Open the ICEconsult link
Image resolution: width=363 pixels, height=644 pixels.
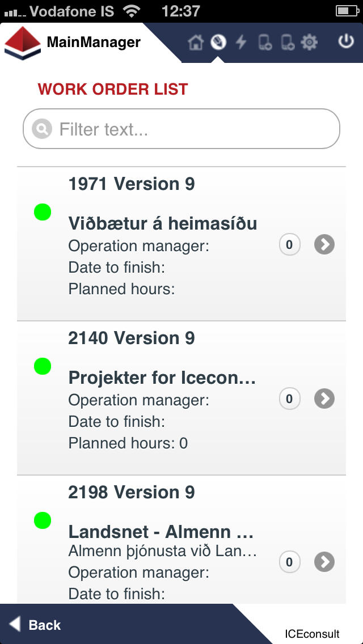(x=312, y=633)
